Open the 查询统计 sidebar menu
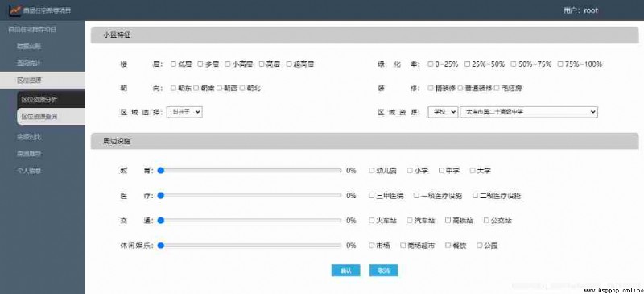Viewport: 644px width, 294px height. click(x=43, y=64)
